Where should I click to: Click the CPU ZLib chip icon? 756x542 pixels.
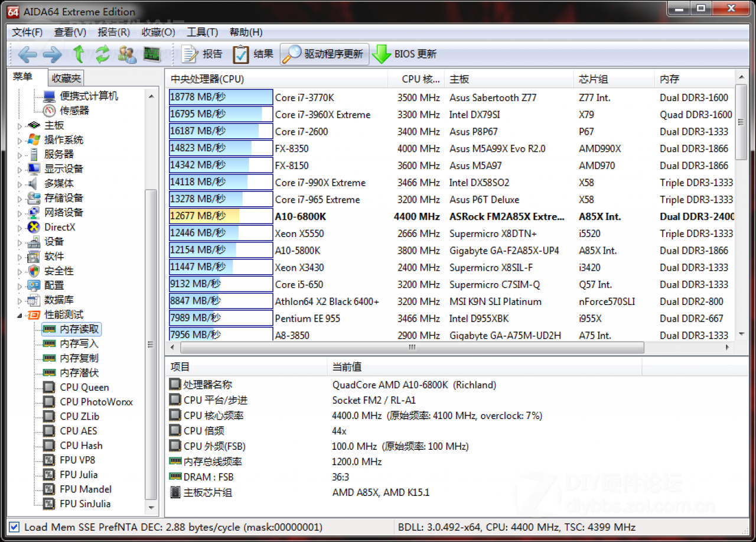click(x=50, y=416)
